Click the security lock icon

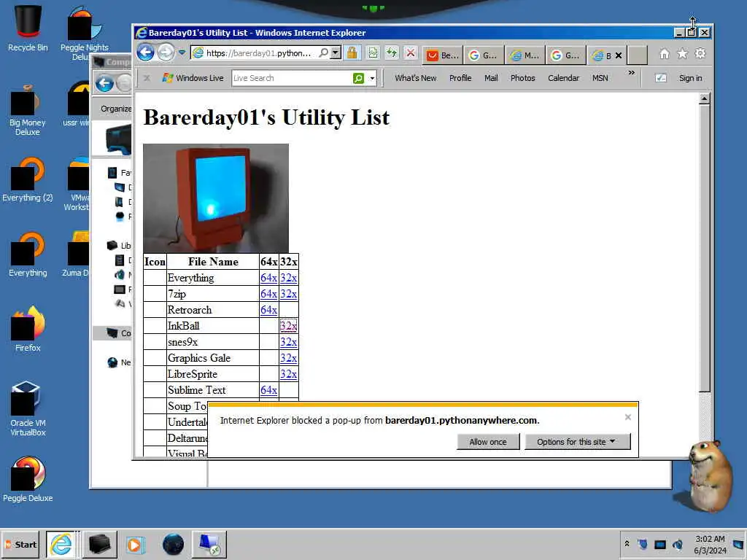coord(352,52)
